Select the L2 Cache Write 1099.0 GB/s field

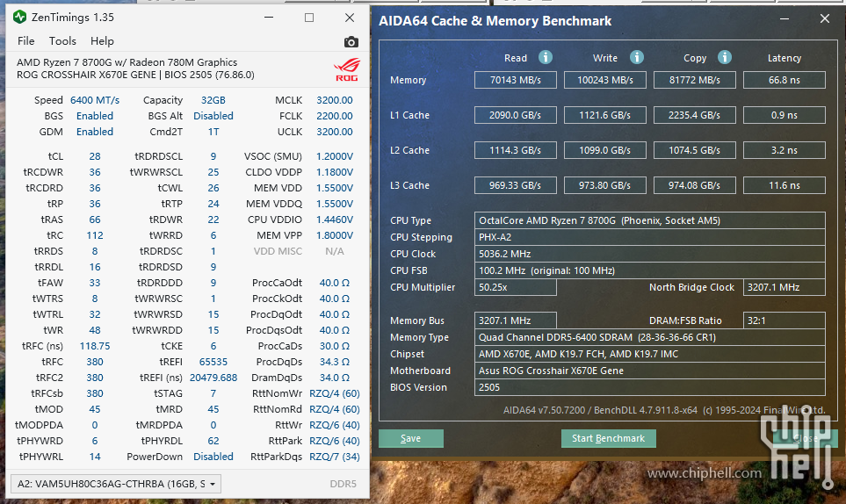pyautogui.click(x=604, y=150)
